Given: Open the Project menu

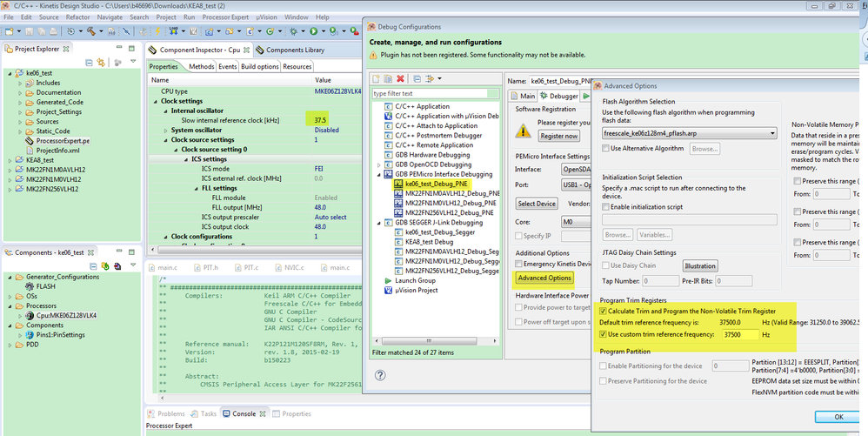Looking at the screenshot, I should pyautogui.click(x=166, y=17).
